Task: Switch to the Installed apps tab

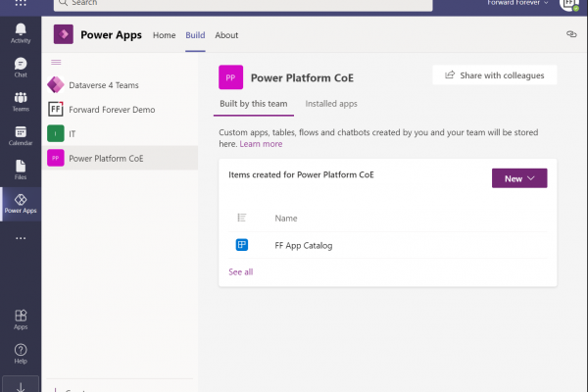Action: [331, 104]
